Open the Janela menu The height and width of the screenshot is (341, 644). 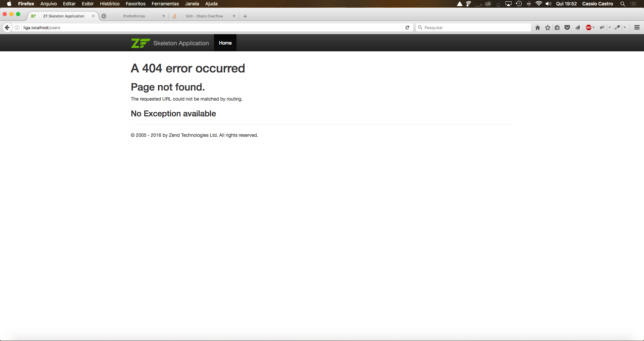click(192, 4)
